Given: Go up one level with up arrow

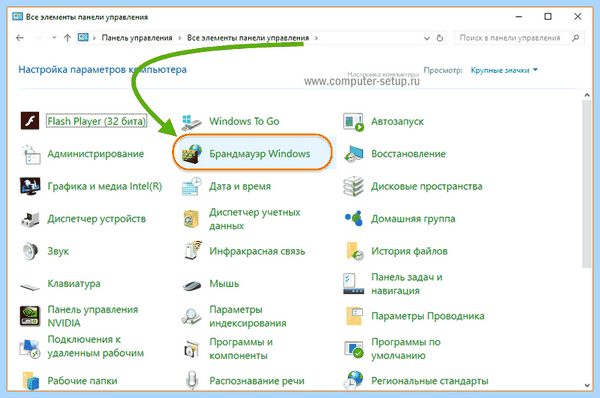Looking at the screenshot, I should click(x=67, y=38).
